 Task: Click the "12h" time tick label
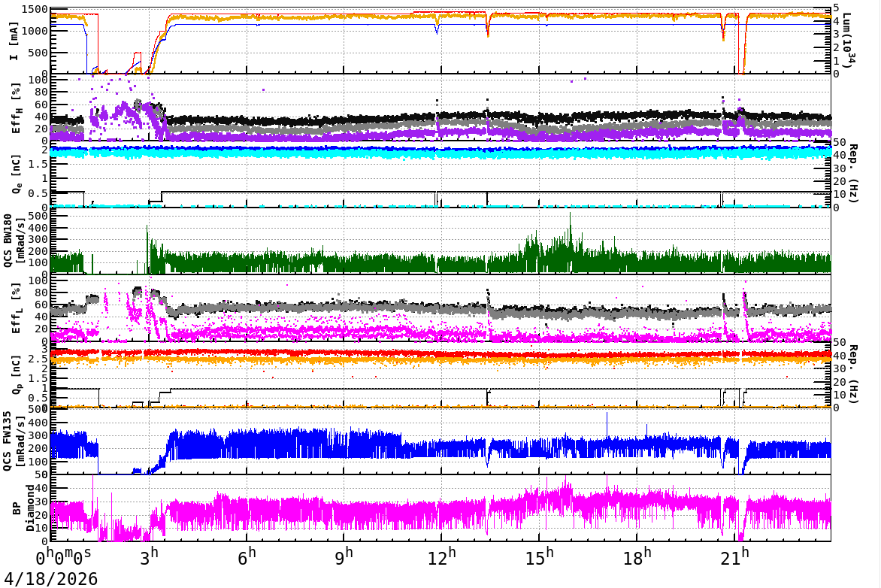(442, 556)
